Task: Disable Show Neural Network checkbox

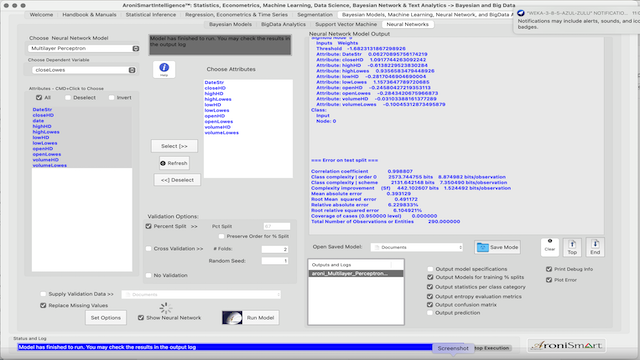Action: pos(141,318)
